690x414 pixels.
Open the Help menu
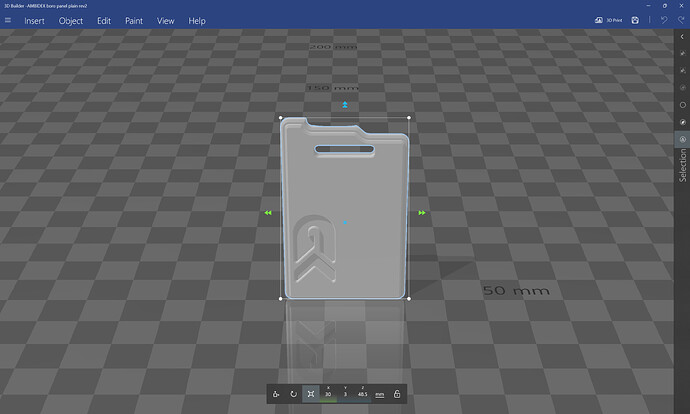pyautogui.click(x=197, y=21)
